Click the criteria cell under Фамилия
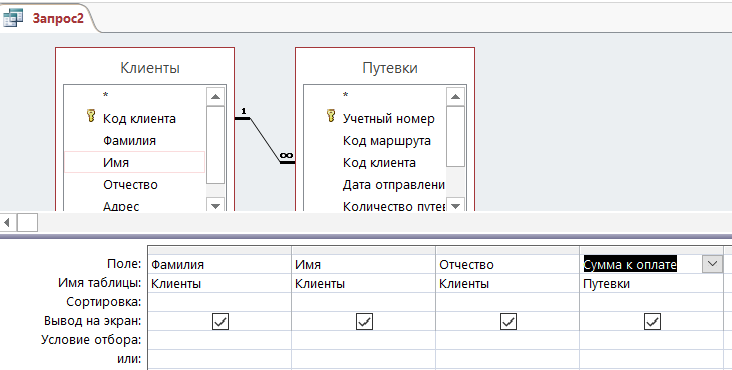 pos(219,340)
